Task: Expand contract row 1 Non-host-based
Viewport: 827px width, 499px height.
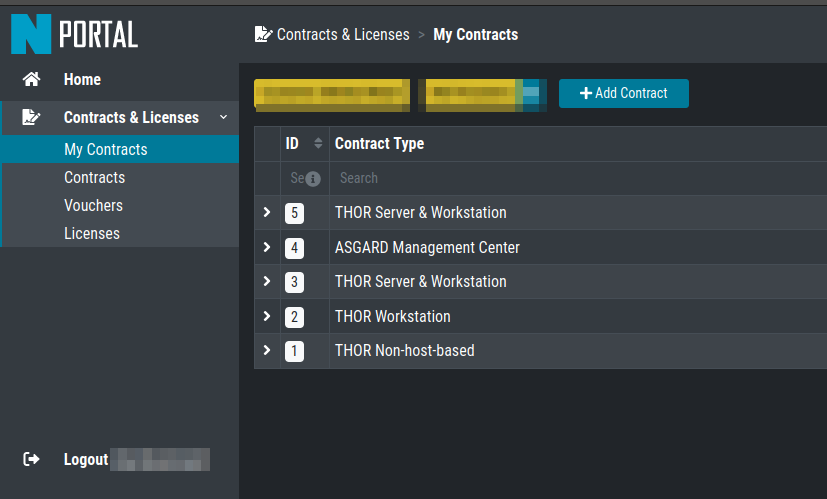Action: click(267, 350)
